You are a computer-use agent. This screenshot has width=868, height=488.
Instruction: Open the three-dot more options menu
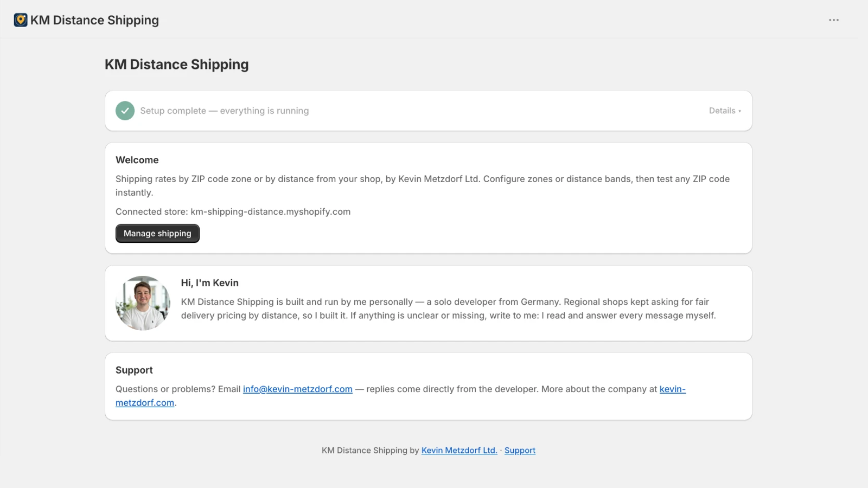(x=834, y=20)
